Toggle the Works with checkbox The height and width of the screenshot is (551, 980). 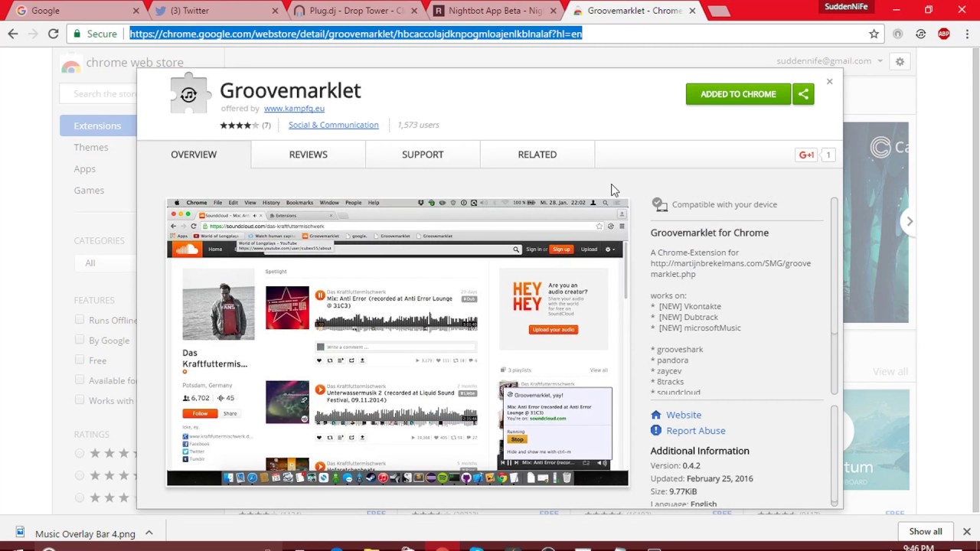click(80, 399)
